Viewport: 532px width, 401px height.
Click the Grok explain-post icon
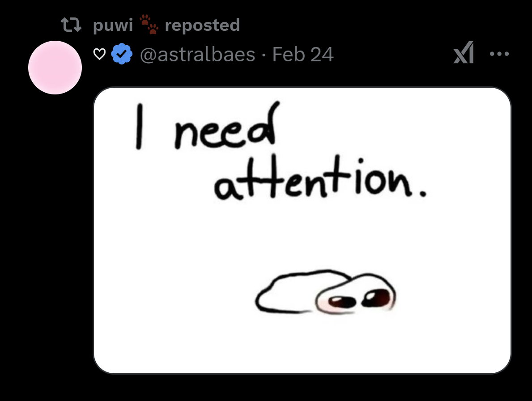[464, 52]
